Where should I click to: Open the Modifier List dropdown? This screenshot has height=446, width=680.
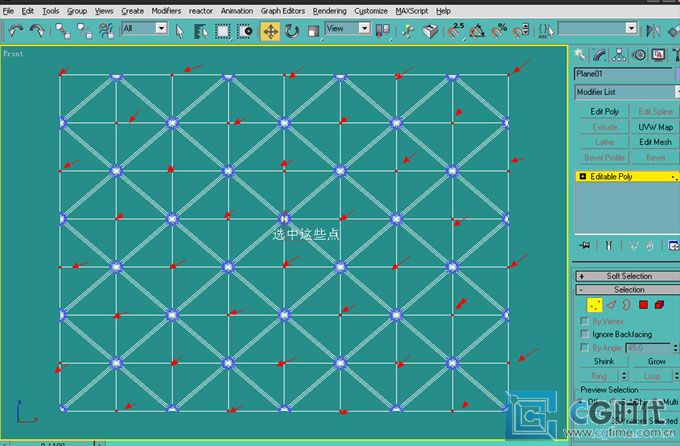627,92
